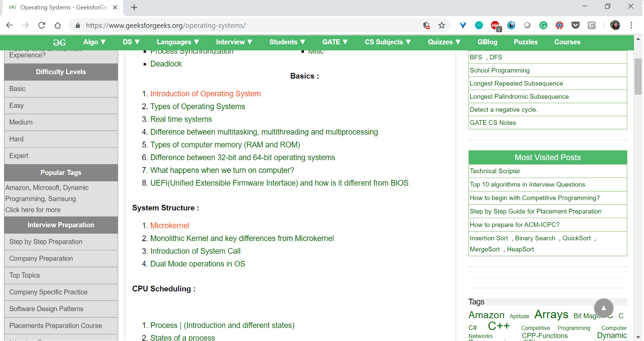Close the Operating Systems tab
The height and width of the screenshot is (341, 644).
115,7
